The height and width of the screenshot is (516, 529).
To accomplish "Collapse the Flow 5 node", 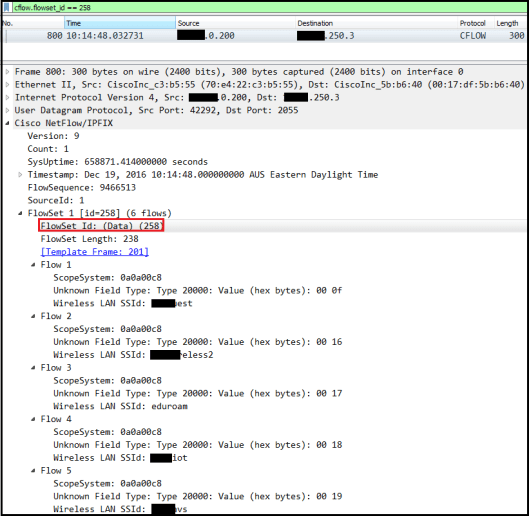I will 33,470.
